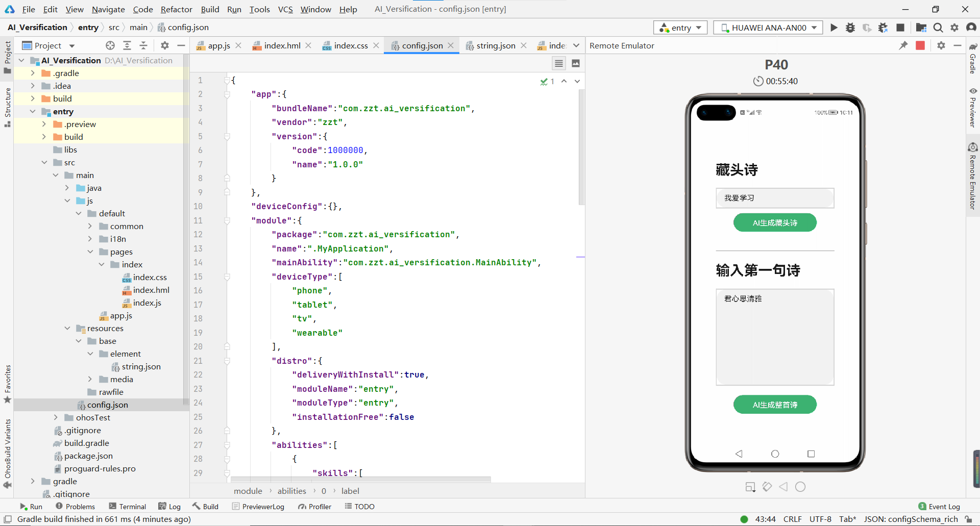Click the CRLF line separator in the status bar
The width and height of the screenshot is (980, 526).
792,519
